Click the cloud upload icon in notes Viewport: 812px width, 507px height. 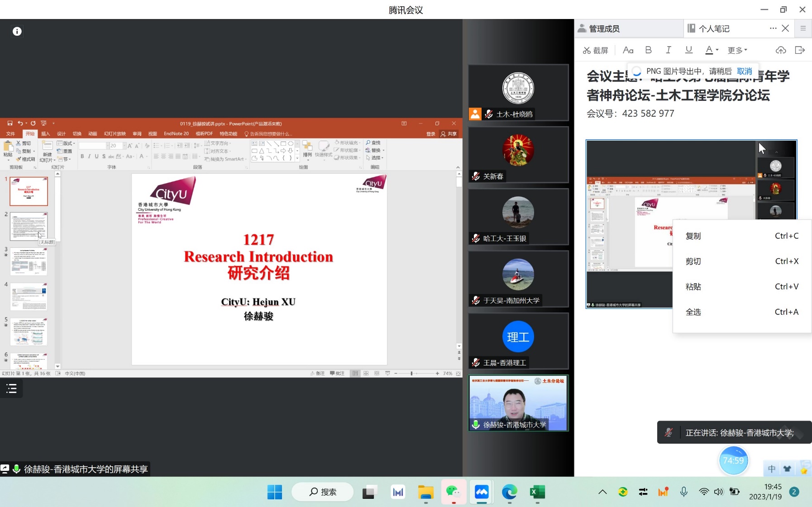pyautogui.click(x=780, y=50)
